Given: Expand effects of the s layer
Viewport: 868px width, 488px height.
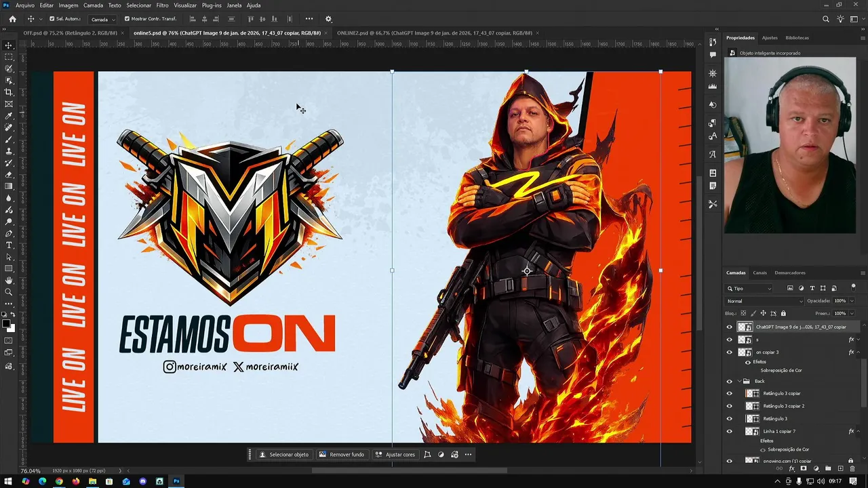Looking at the screenshot, I should click(x=858, y=340).
